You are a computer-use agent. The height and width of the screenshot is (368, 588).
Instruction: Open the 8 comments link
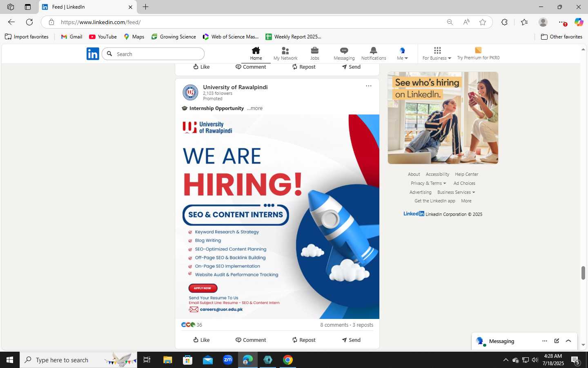(x=334, y=325)
